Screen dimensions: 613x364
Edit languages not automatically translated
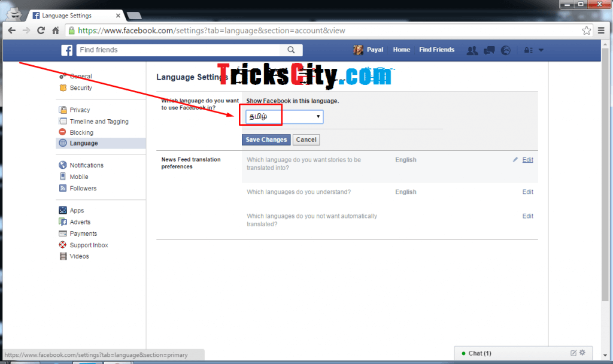pos(528,216)
